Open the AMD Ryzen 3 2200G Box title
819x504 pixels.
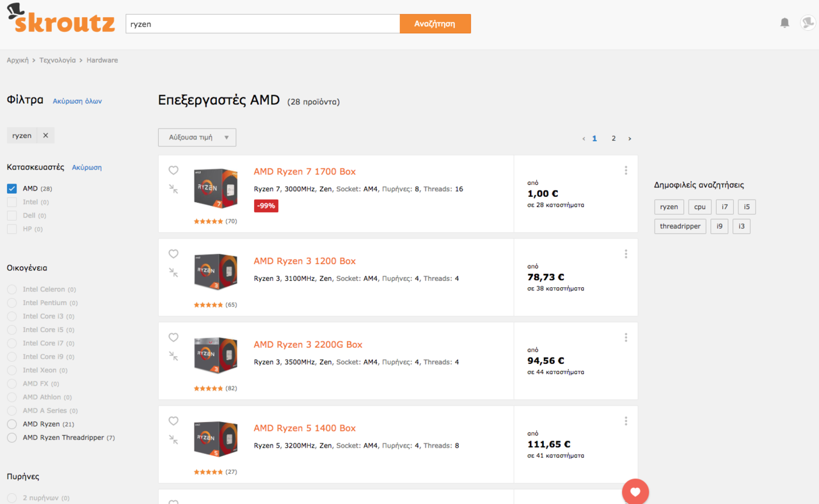tap(308, 345)
